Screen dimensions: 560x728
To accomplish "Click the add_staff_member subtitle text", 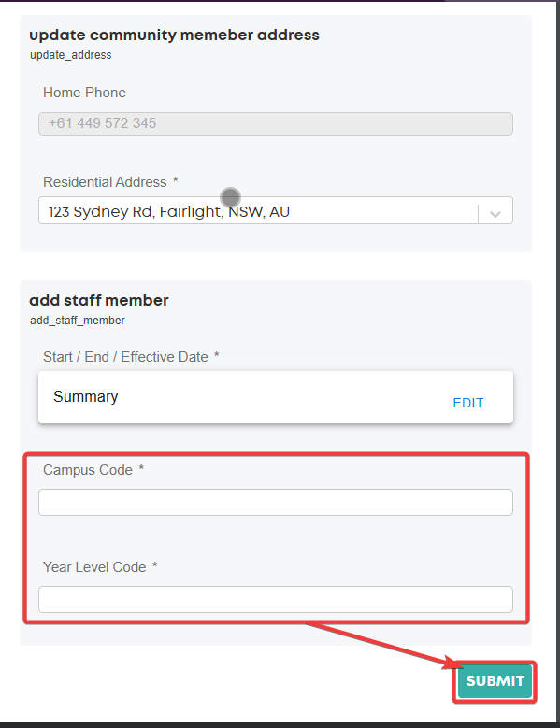I will click(78, 321).
